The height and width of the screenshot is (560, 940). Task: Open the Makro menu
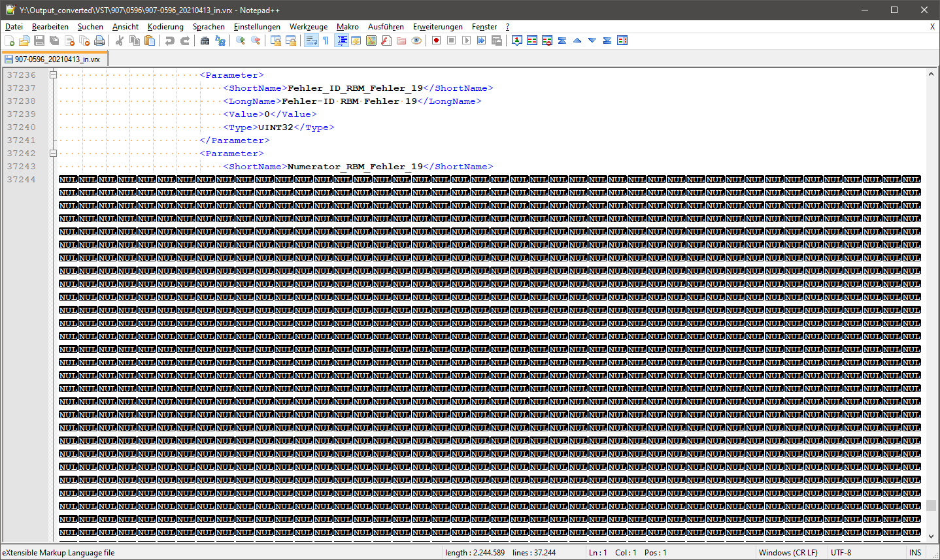tap(348, 27)
